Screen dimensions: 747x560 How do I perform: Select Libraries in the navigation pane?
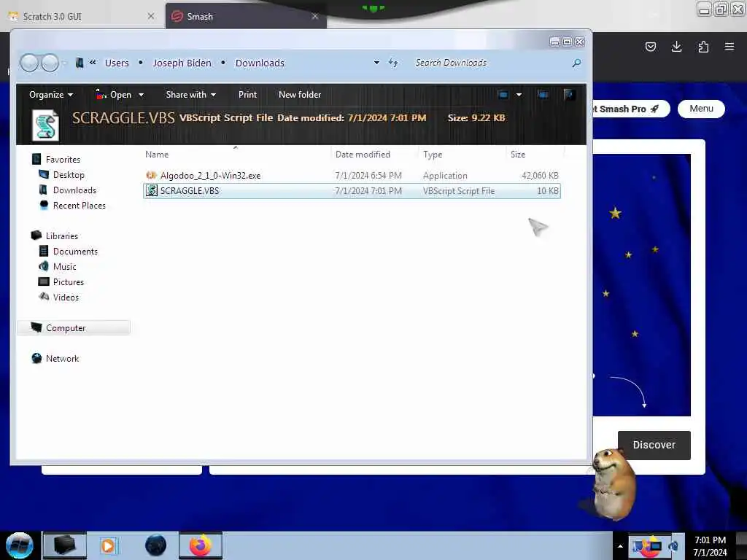[x=61, y=236]
